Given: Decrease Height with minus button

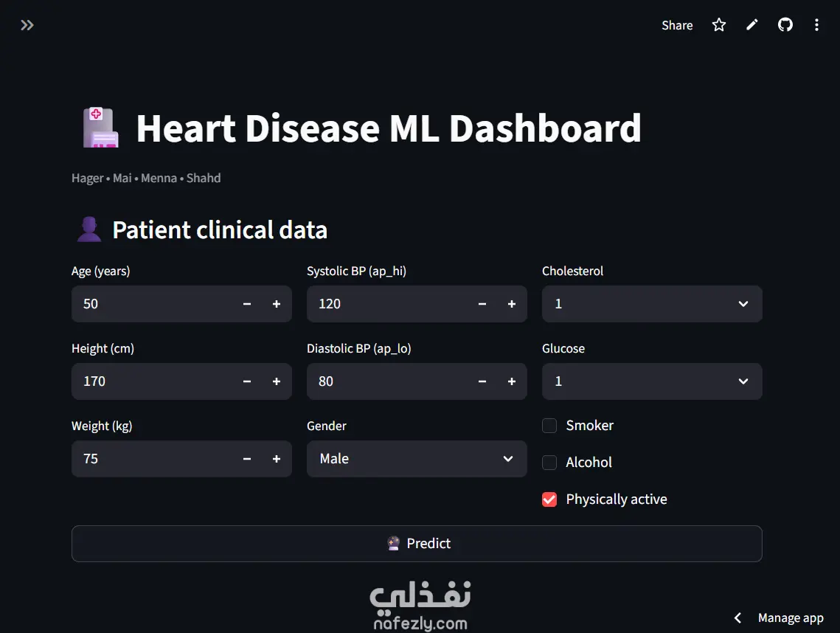Looking at the screenshot, I should [247, 381].
